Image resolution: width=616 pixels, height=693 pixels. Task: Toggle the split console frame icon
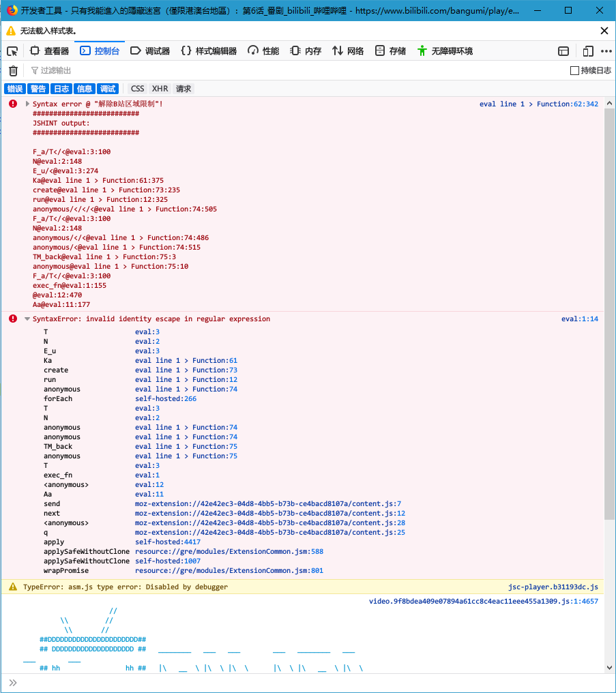[x=563, y=51]
